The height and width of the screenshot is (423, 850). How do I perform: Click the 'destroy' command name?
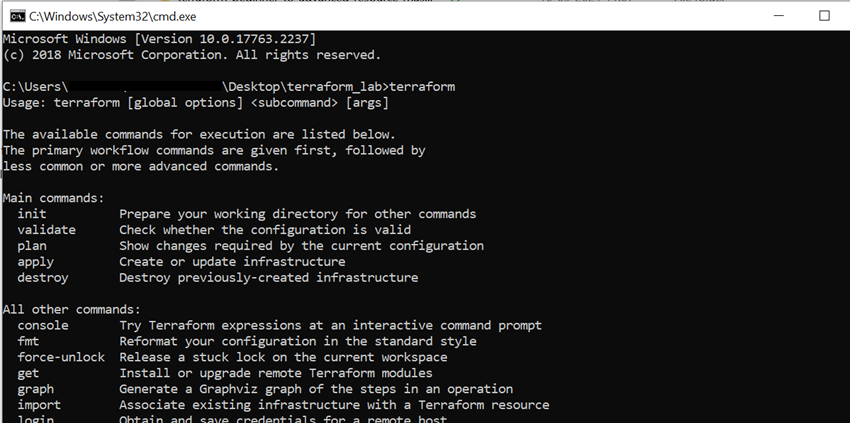(x=43, y=277)
